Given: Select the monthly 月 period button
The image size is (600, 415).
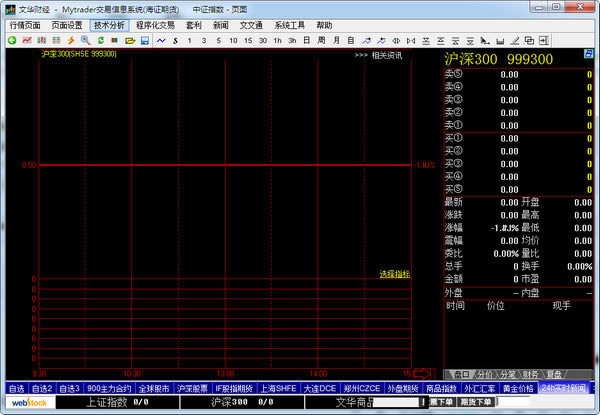Looking at the screenshot, I should click(336, 40).
